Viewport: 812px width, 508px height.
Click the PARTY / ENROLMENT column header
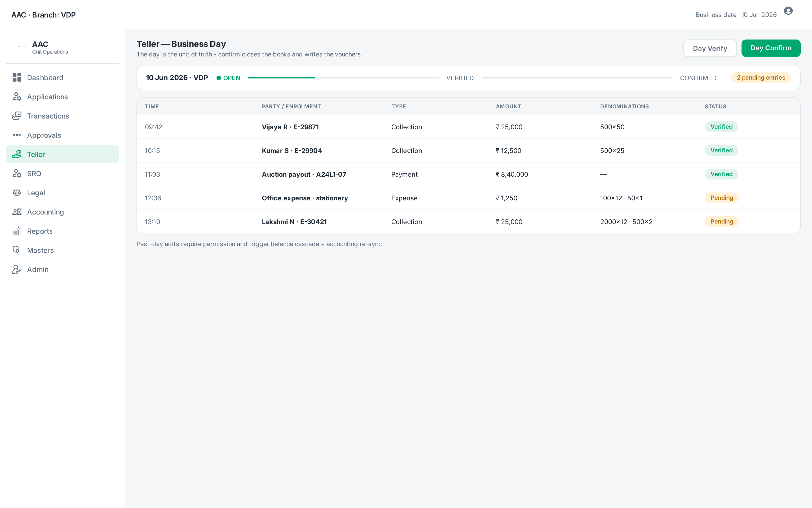point(291,106)
